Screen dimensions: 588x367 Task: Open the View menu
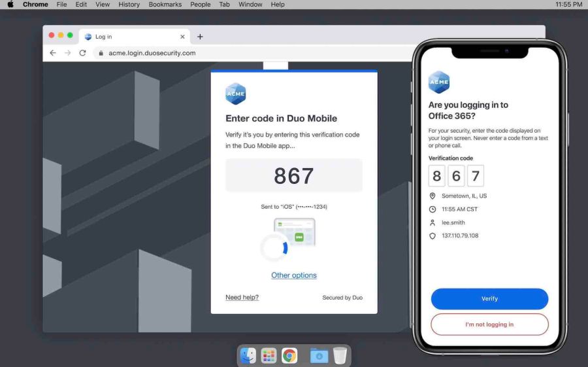pos(103,5)
